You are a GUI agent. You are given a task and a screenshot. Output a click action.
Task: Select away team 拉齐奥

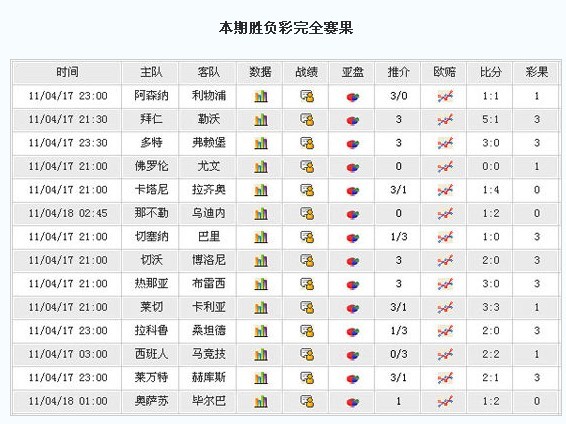tap(209, 189)
